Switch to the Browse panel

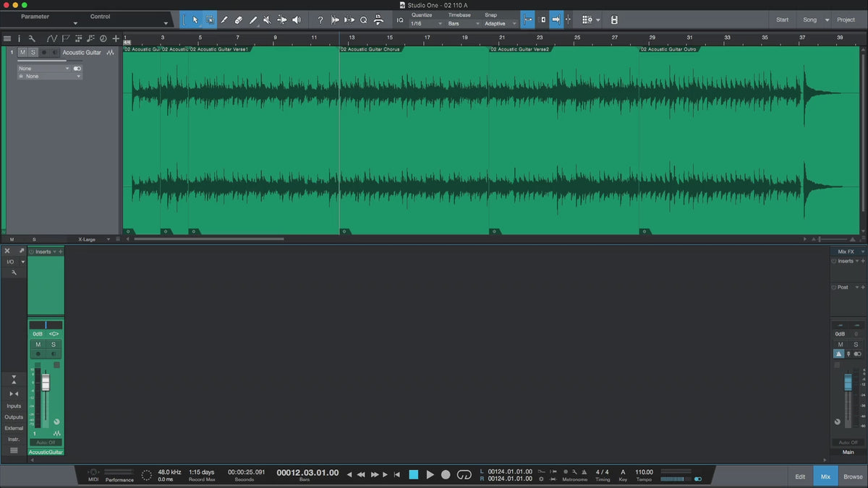point(853,476)
